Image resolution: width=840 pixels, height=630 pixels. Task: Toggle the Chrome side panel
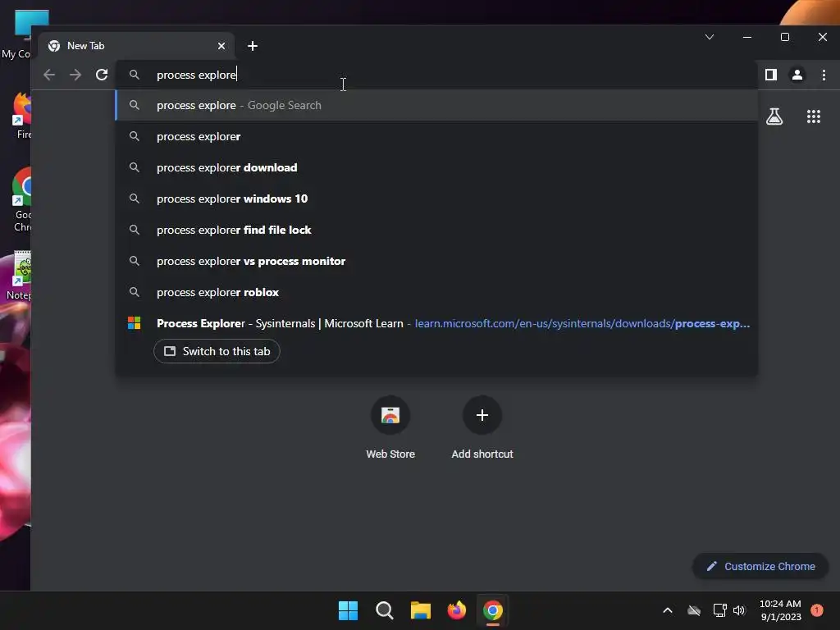pos(771,75)
